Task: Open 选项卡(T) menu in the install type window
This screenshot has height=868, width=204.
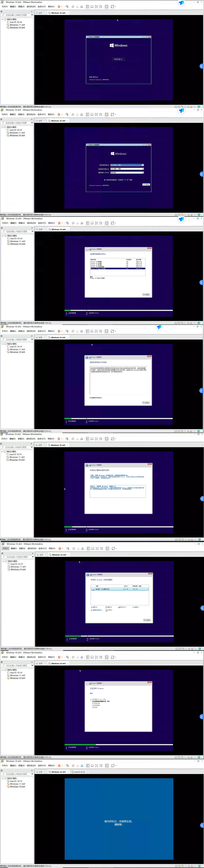Action: (x=41, y=439)
